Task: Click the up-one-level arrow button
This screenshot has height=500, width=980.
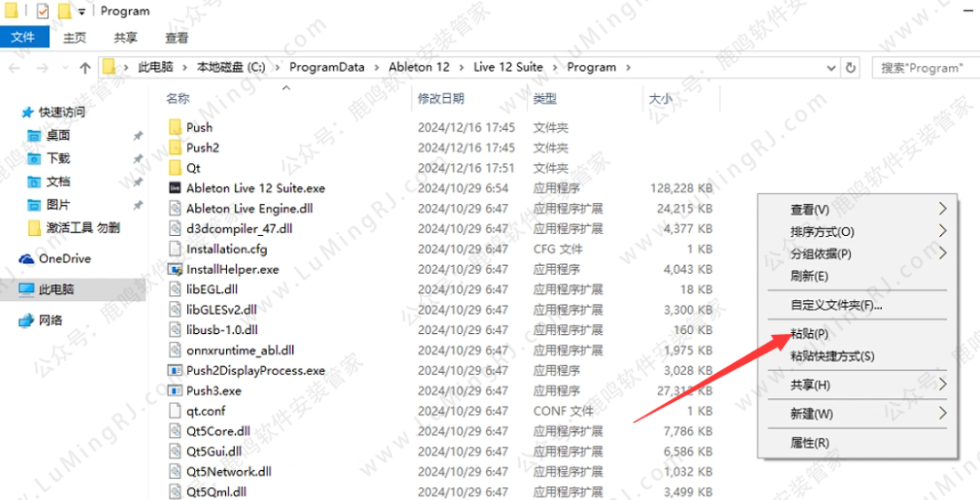Action: 85,68
